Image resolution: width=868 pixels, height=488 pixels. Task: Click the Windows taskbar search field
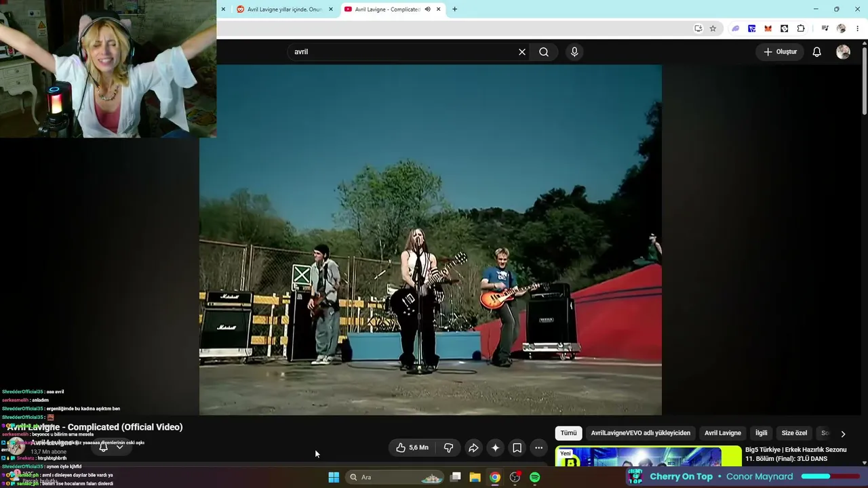pyautogui.click(x=395, y=477)
